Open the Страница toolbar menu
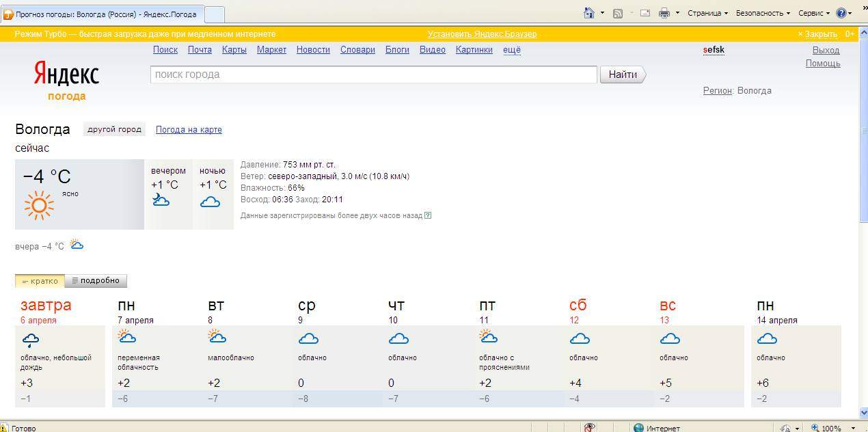The height and width of the screenshot is (432, 868). pos(707,13)
